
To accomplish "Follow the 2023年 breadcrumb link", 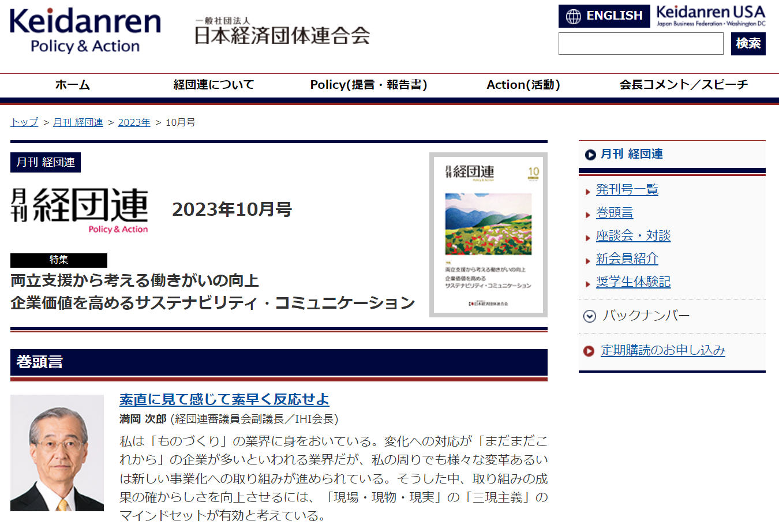I will [x=134, y=122].
